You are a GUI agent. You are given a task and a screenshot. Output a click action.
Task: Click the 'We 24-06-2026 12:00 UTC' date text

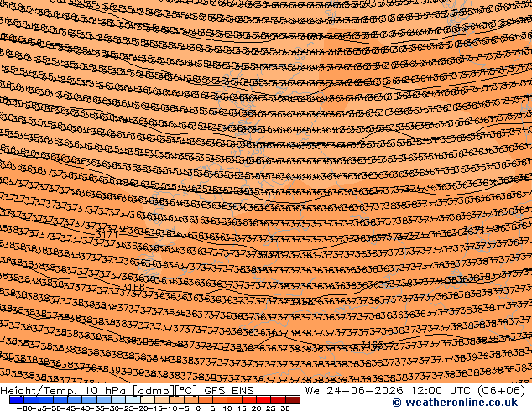(389, 391)
